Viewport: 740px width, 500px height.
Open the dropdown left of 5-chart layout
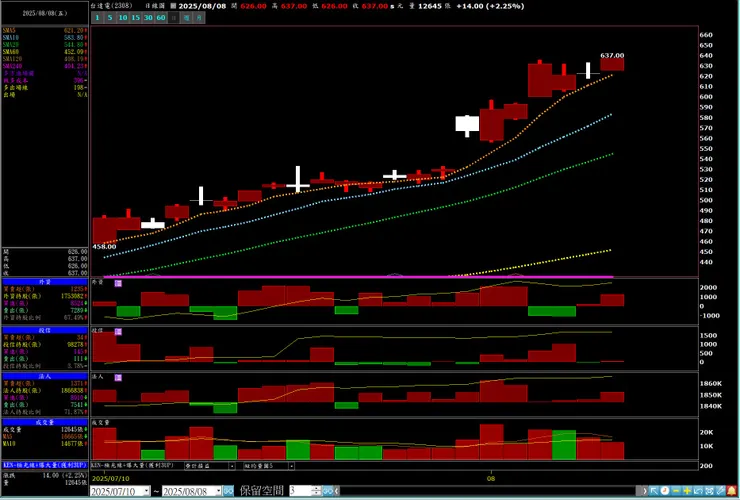[x=232, y=466]
